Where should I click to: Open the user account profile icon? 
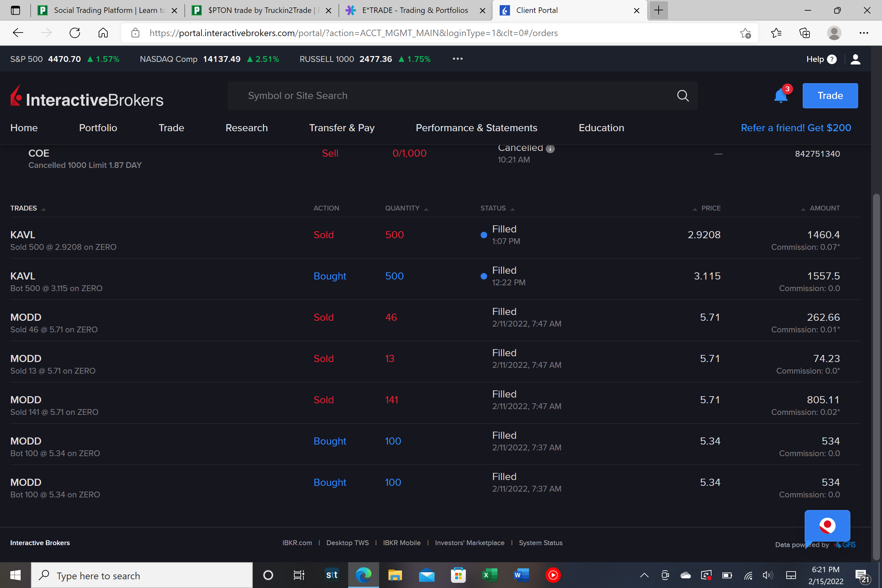pyautogui.click(x=855, y=59)
